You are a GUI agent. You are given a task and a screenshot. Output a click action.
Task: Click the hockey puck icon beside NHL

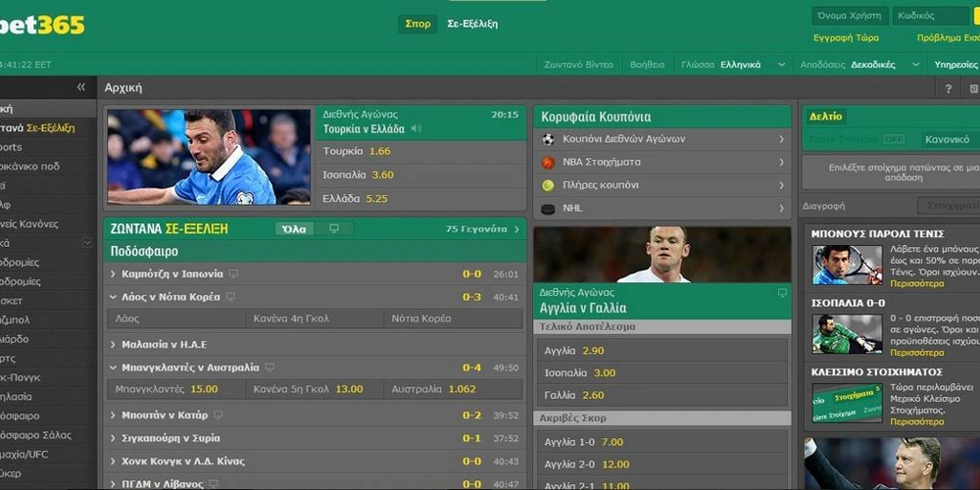pyautogui.click(x=548, y=209)
